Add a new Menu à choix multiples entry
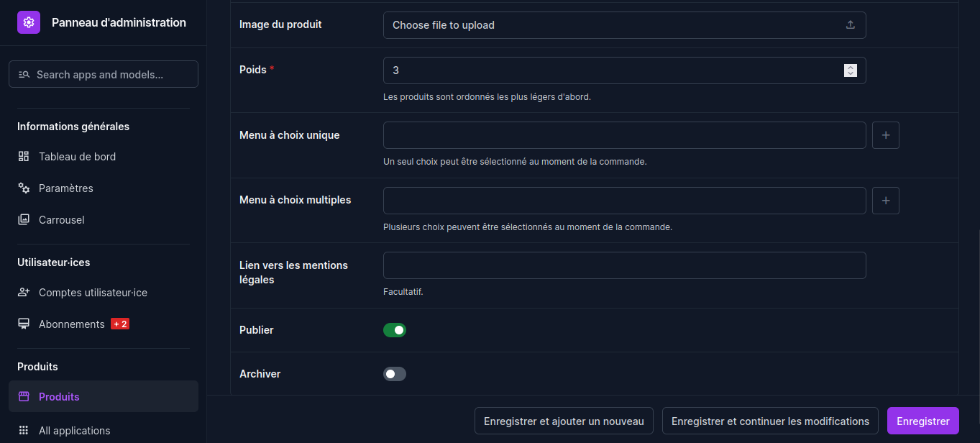 pos(885,201)
